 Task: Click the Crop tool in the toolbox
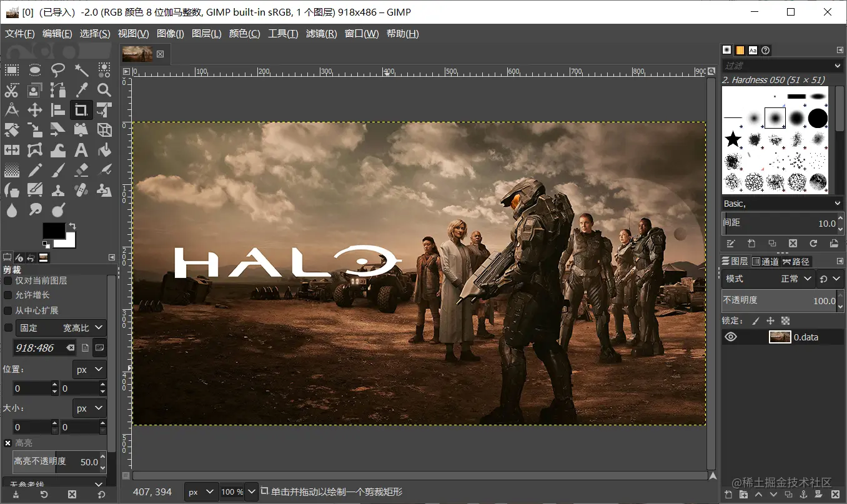(81, 111)
